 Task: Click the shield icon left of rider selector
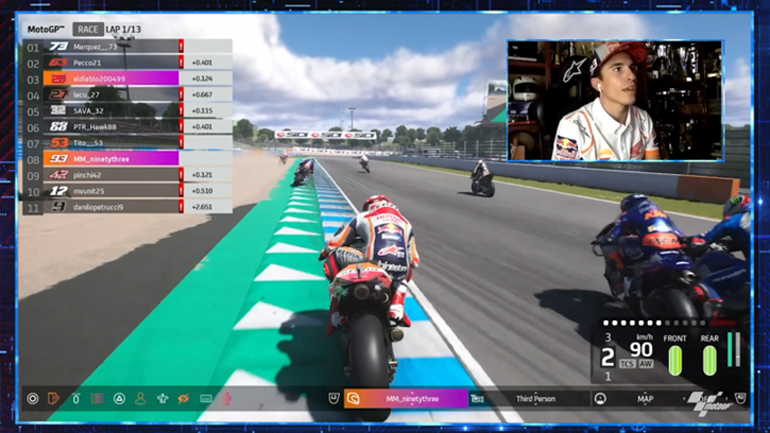[333, 398]
